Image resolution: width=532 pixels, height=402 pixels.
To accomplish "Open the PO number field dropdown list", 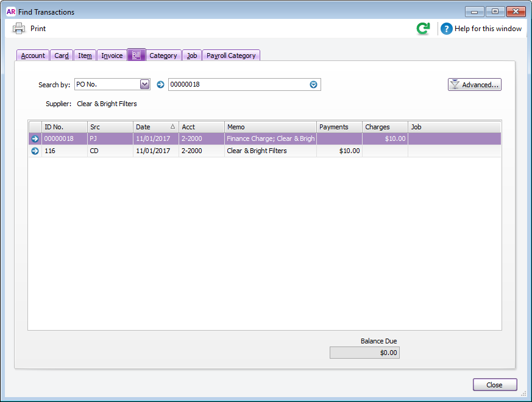I will (x=313, y=85).
